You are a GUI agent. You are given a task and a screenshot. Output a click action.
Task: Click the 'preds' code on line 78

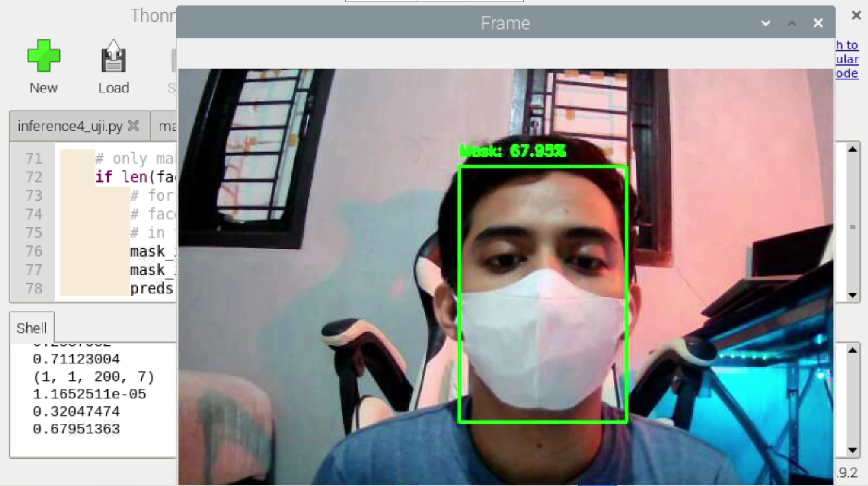[x=151, y=288]
